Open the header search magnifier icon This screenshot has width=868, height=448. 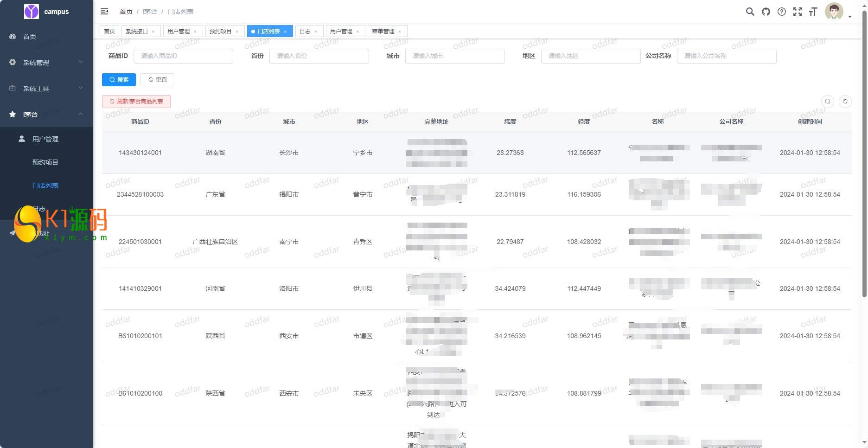tap(750, 12)
